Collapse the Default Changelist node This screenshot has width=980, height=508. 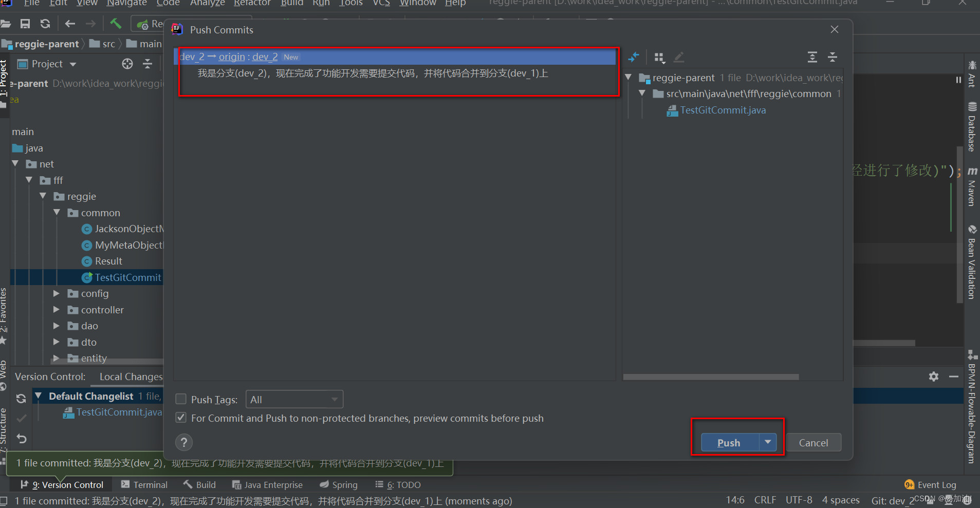(x=38, y=396)
